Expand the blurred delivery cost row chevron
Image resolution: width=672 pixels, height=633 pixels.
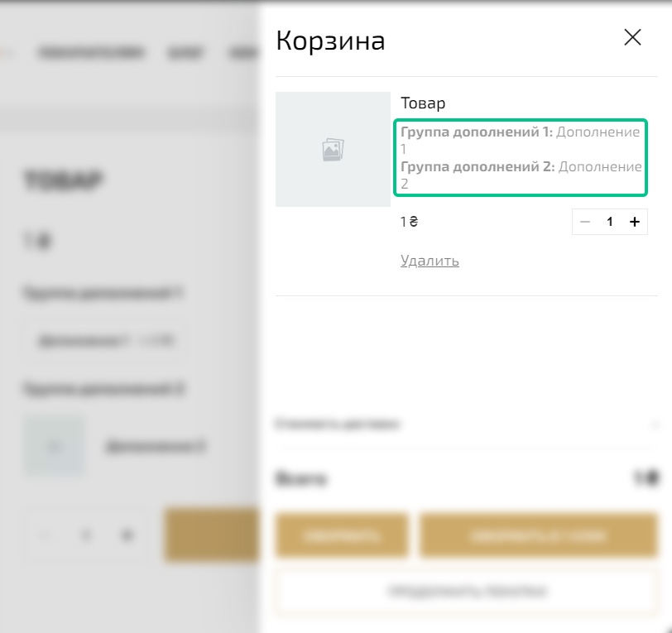655,424
